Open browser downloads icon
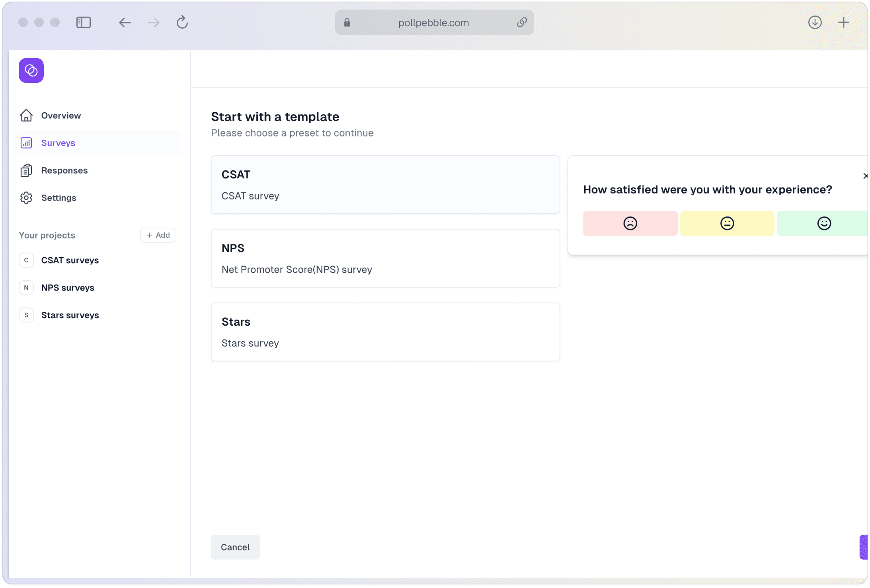This screenshot has width=870, height=588. click(x=815, y=22)
